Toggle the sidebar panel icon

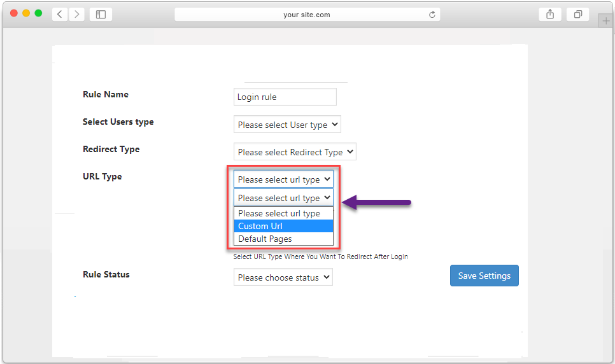pos(101,15)
